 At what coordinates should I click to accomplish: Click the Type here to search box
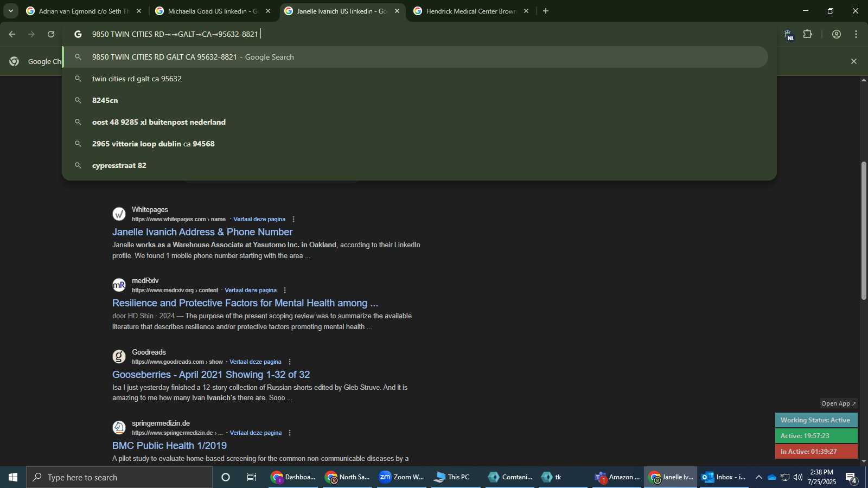pyautogui.click(x=119, y=477)
